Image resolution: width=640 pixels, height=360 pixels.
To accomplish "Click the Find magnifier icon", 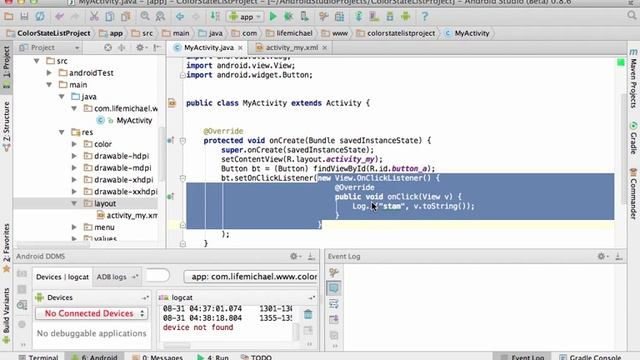I will click(x=145, y=17).
